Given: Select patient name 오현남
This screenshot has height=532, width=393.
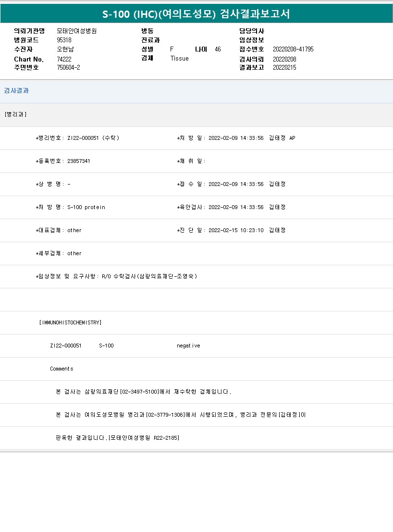Looking at the screenshot, I should click(x=65, y=49).
